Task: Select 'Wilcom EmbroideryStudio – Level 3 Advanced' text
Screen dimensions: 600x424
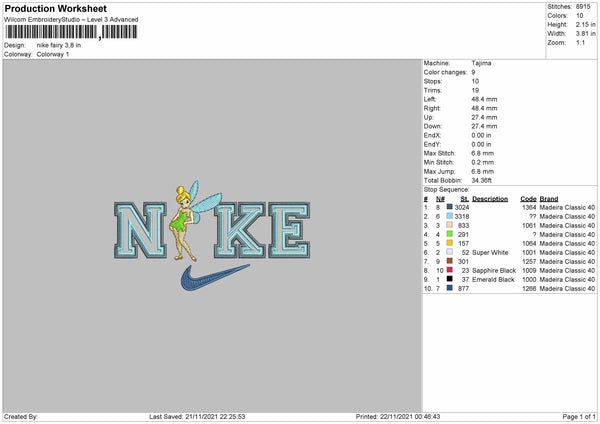Action: [71, 20]
